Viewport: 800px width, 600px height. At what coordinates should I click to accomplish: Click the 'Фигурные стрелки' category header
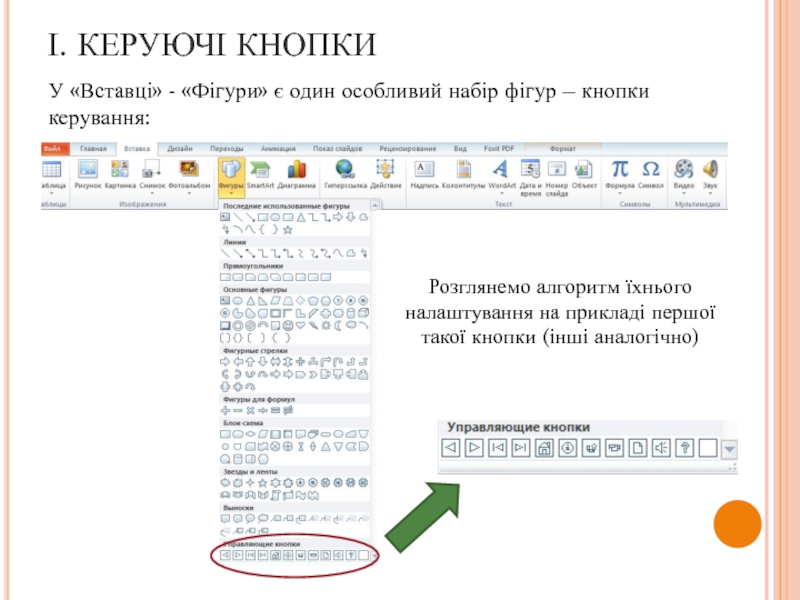pos(256,351)
